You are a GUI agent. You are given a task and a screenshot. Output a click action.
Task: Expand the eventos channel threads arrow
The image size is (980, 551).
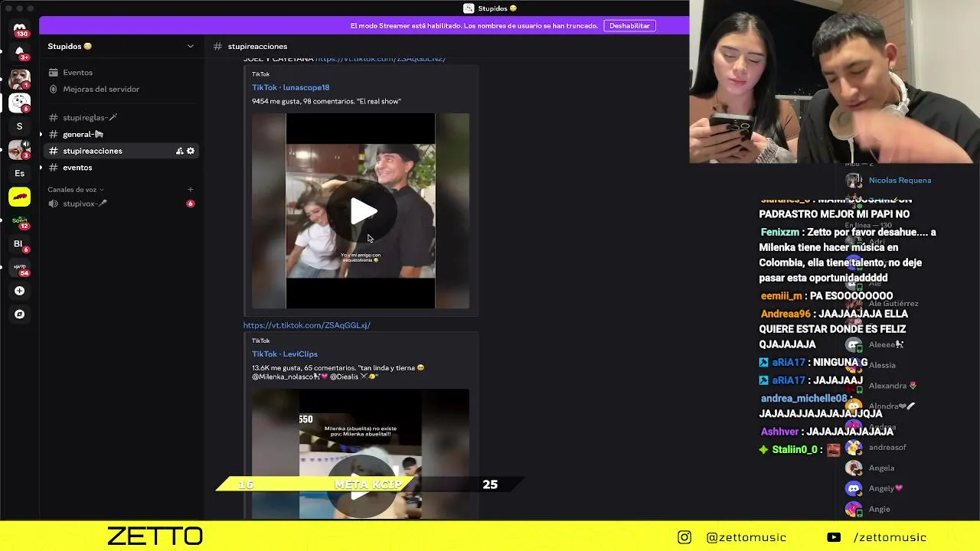coord(41,168)
